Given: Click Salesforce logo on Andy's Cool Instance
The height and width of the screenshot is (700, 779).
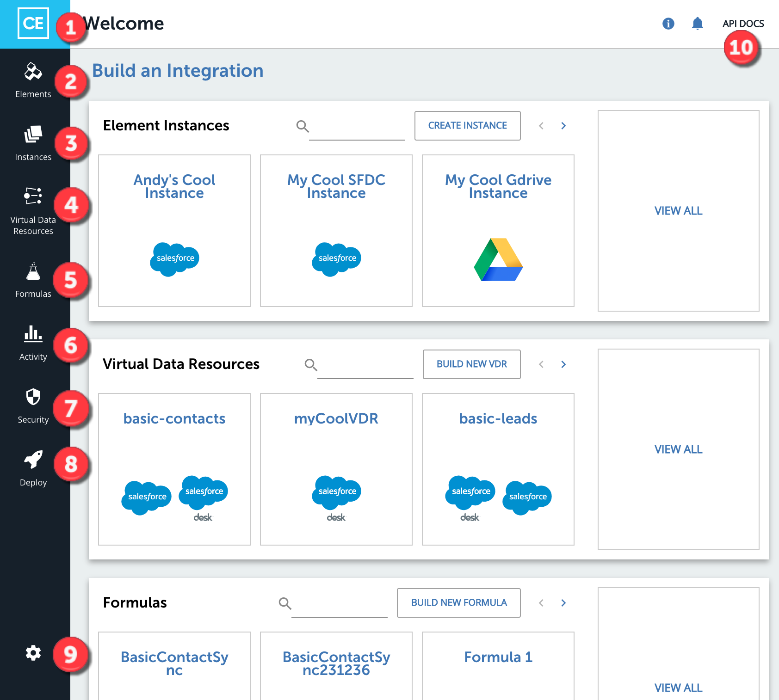Looking at the screenshot, I should 175,259.
